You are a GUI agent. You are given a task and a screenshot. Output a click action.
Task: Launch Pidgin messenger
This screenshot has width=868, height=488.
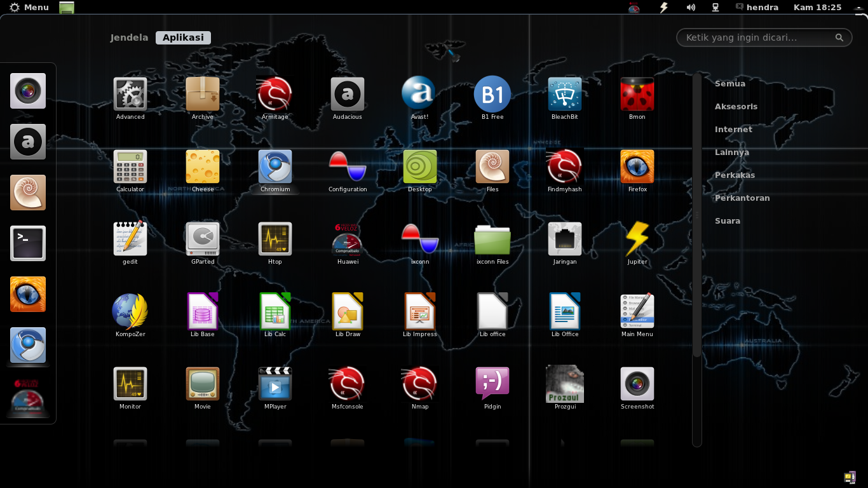pos(492,384)
